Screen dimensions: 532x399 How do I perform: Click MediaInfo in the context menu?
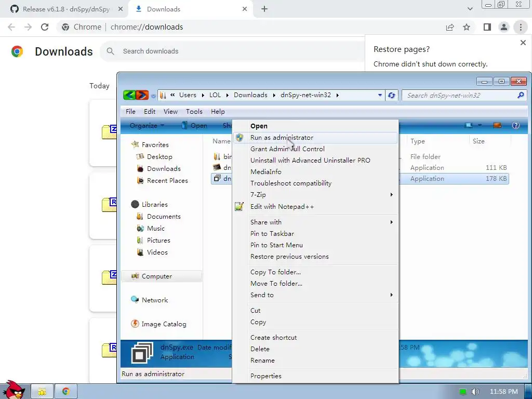(315, 171)
